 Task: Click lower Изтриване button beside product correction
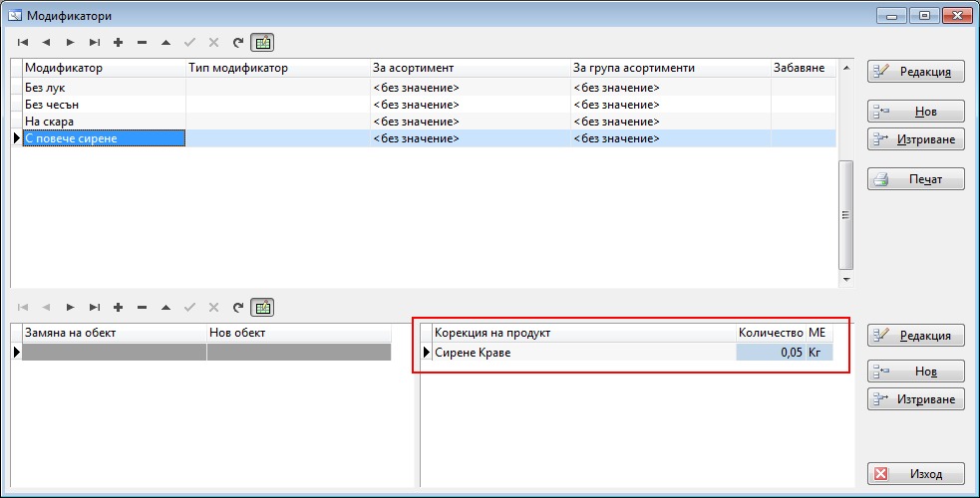(915, 399)
